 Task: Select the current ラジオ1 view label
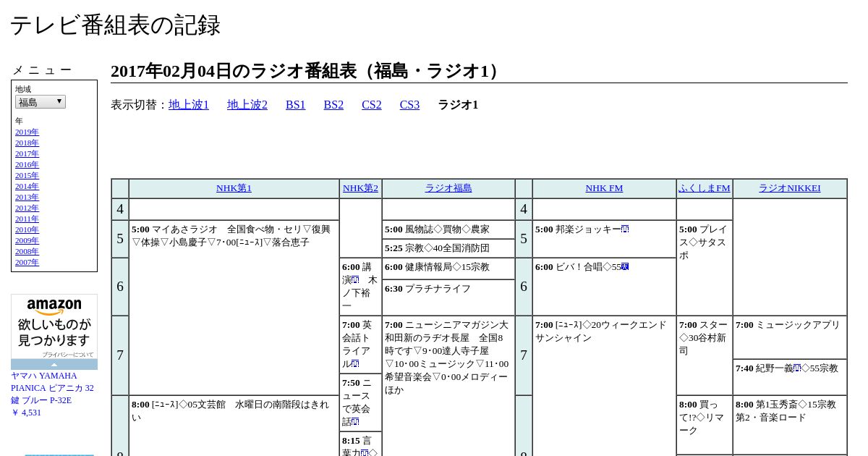458,105
